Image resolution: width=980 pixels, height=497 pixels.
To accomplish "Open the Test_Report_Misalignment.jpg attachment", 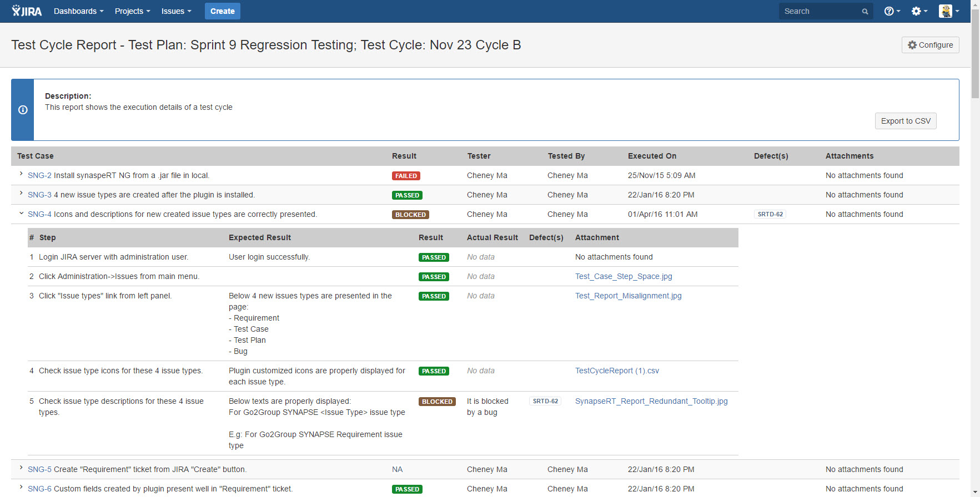I will (628, 296).
